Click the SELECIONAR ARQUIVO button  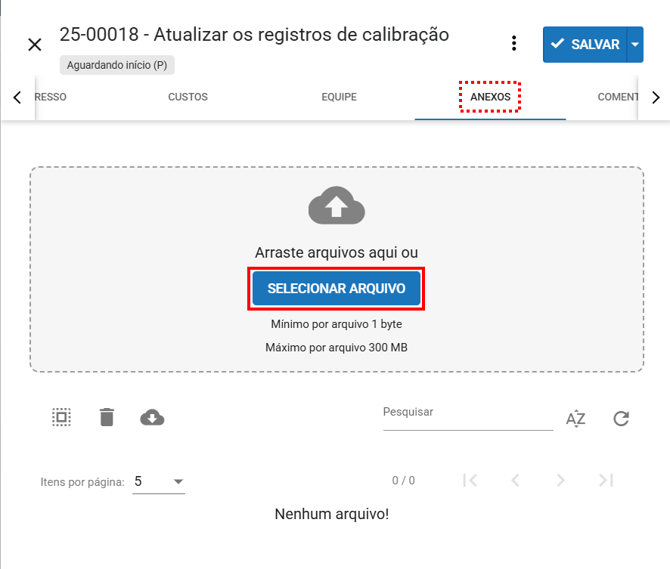tap(336, 288)
